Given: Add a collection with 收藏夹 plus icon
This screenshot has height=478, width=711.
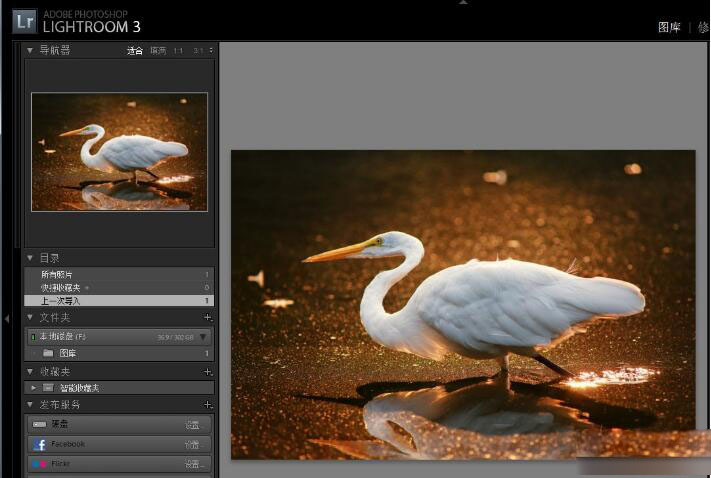Looking at the screenshot, I should [207, 372].
